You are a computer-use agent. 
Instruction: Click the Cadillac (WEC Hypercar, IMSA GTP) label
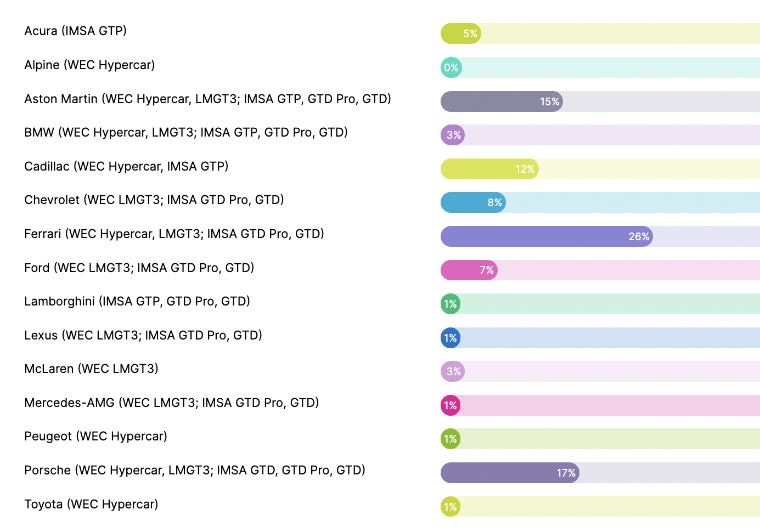coord(126,167)
